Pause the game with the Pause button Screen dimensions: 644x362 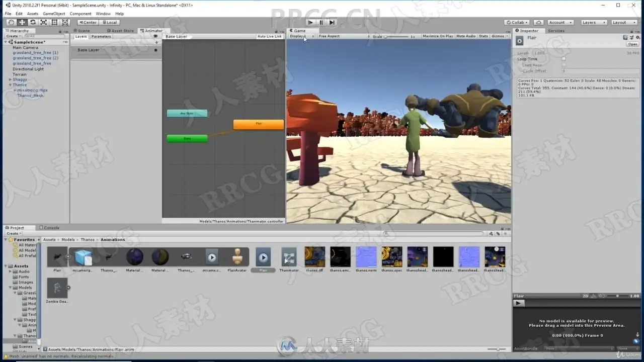point(321,22)
